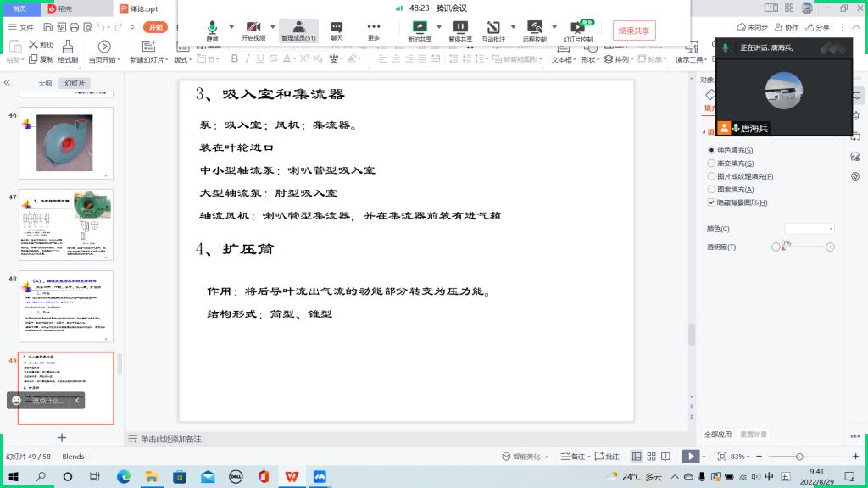This screenshot has width=868, height=488.
Task: Open the fill color (颜色) dropdown
Action: pyautogui.click(x=810, y=229)
